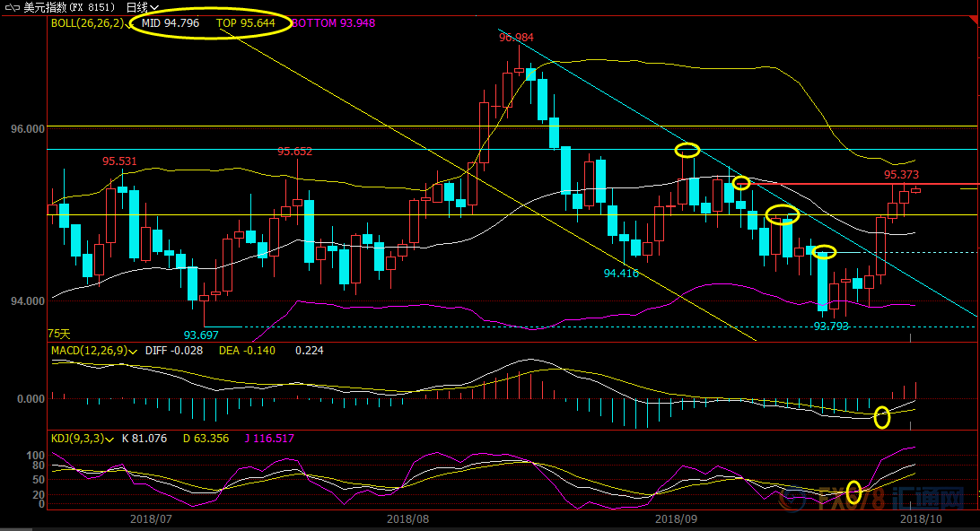Select the TOP 95.644 value

pyautogui.click(x=246, y=23)
